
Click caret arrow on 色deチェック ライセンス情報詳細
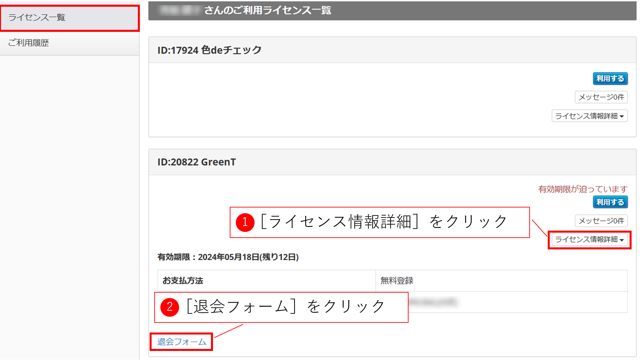pos(622,117)
